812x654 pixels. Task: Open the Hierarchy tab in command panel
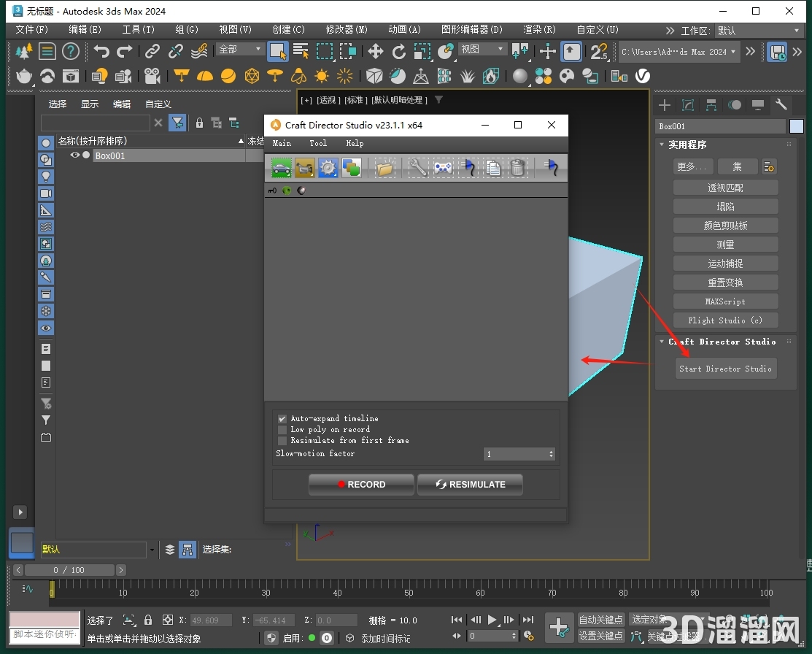coord(711,105)
